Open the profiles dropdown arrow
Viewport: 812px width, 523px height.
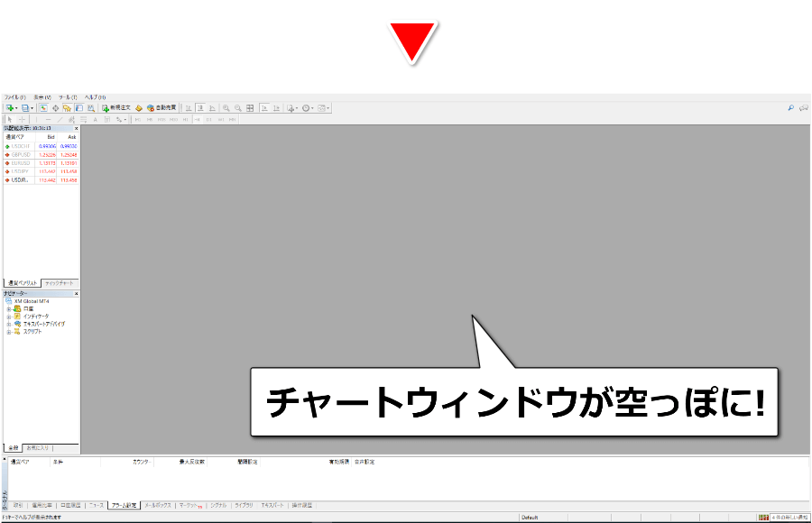pos(32,108)
